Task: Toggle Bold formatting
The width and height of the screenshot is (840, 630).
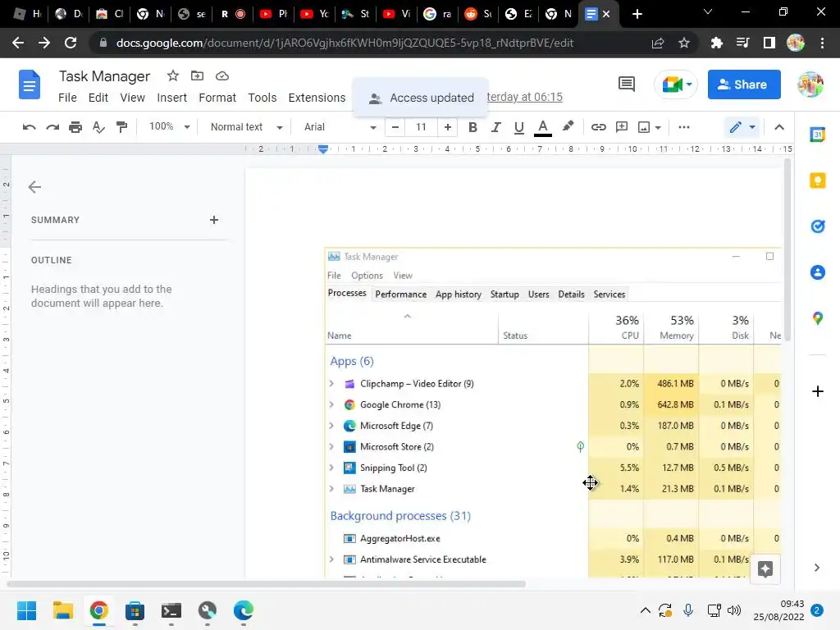Action: click(472, 127)
